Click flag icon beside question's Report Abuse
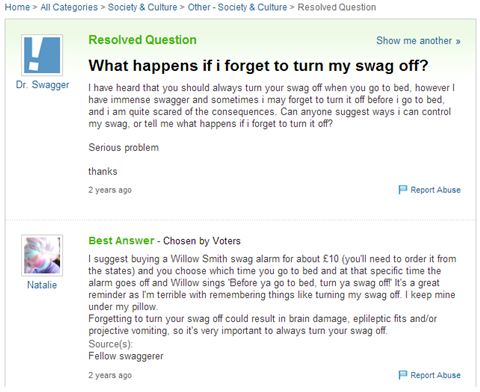 click(x=403, y=190)
